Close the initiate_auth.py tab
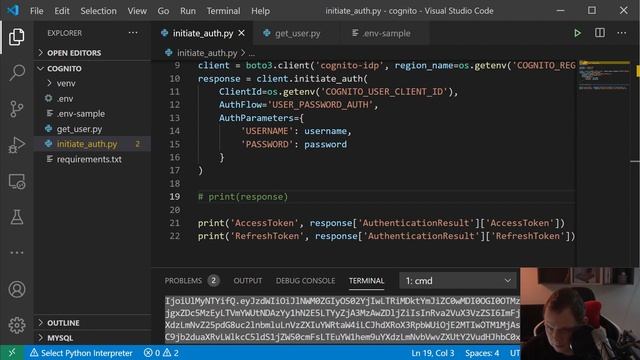Screen dimensions: 640x360 [x=242, y=33]
